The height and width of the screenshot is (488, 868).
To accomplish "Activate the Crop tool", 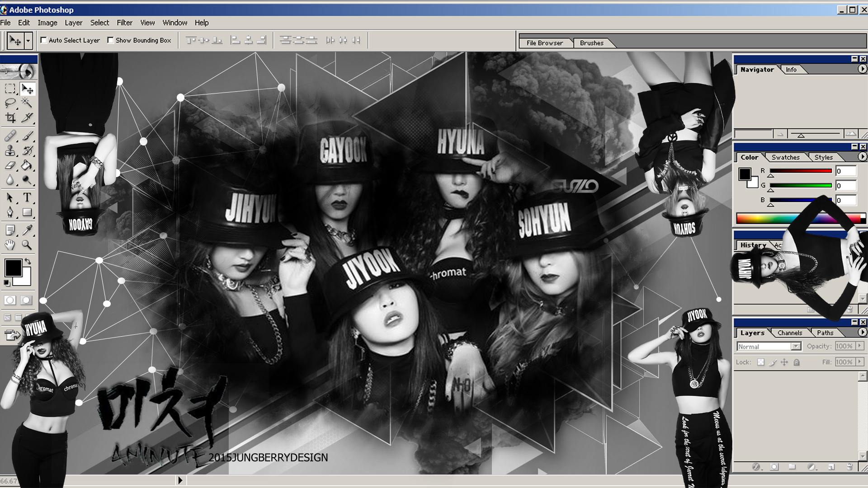I will (10, 118).
